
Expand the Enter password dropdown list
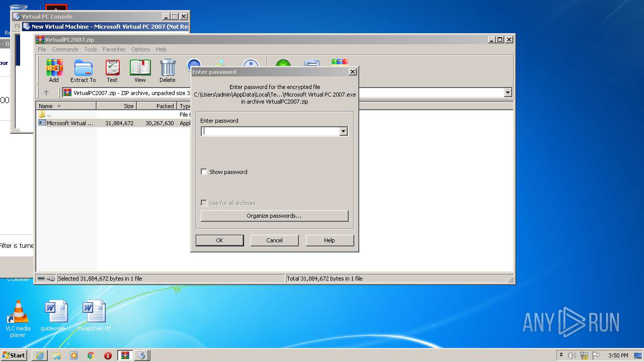coord(343,131)
